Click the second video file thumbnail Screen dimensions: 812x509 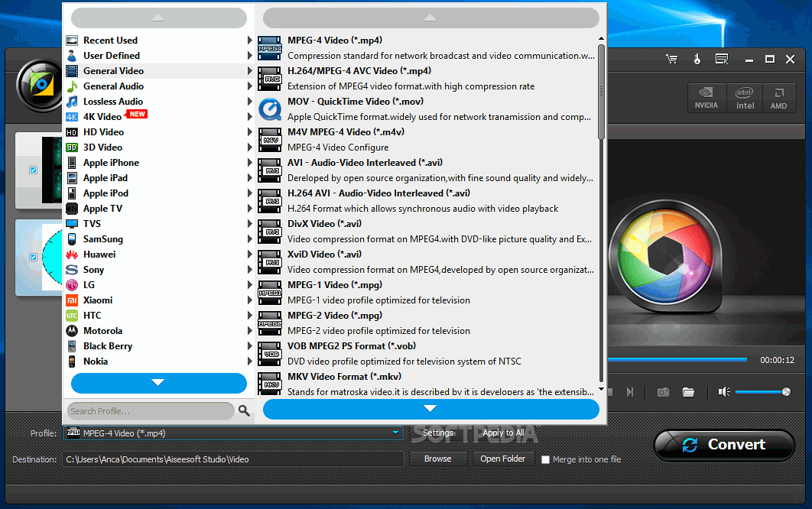52,257
